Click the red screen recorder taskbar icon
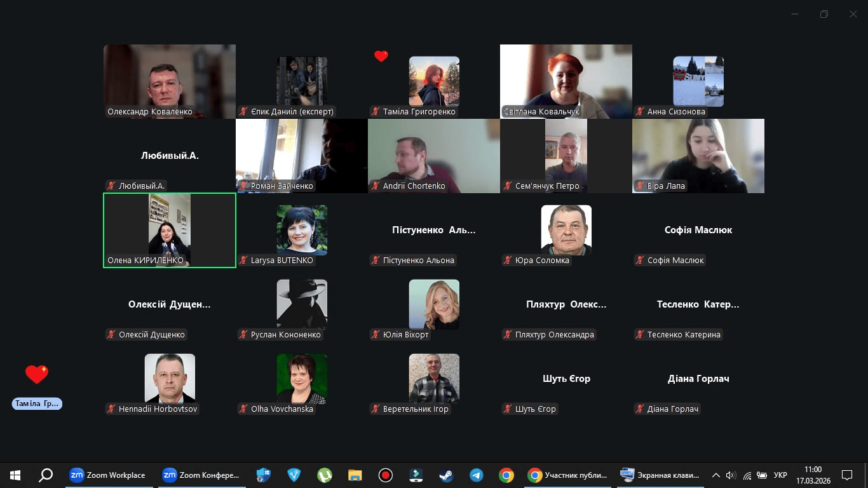Viewport: 868px width, 488px height. pos(385,475)
